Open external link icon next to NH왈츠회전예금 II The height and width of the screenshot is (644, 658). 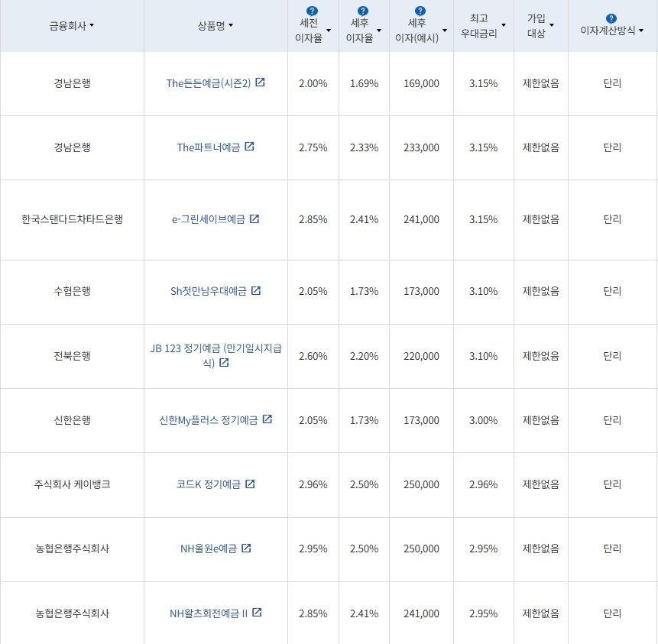tap(257, 613)
